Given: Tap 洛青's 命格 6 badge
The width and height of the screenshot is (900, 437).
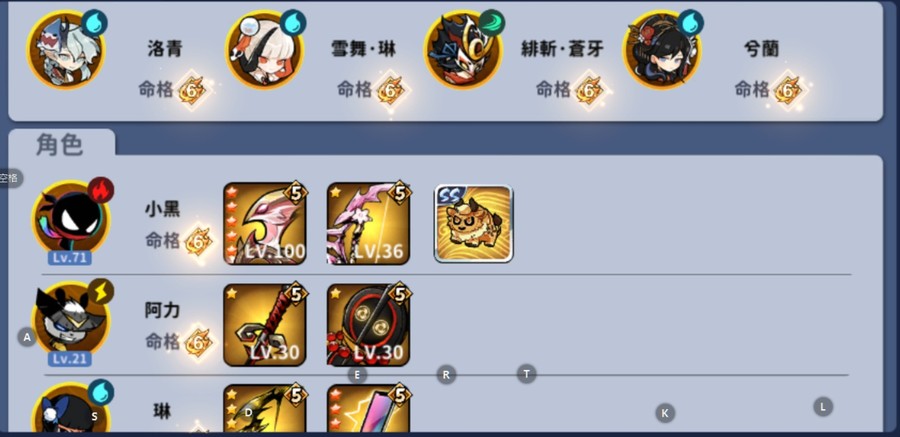Looking at the screenshot, I should tap(192, 90).
